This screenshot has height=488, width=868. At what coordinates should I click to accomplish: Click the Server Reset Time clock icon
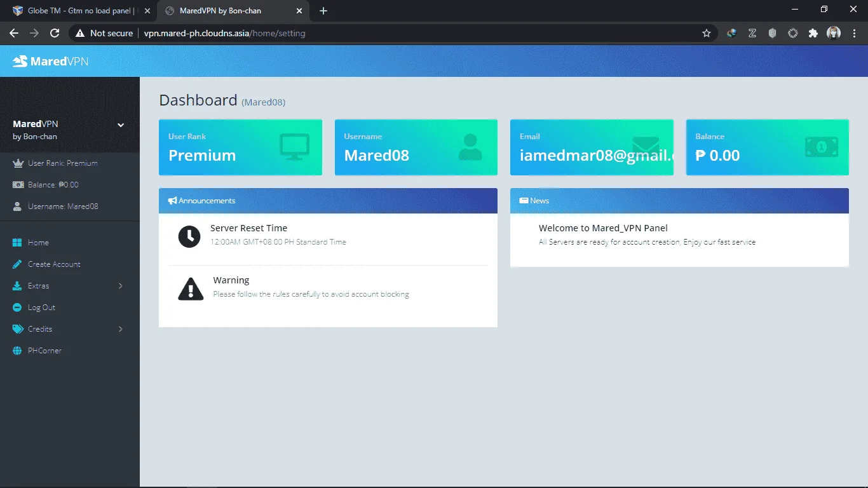[x=189, y=236]
